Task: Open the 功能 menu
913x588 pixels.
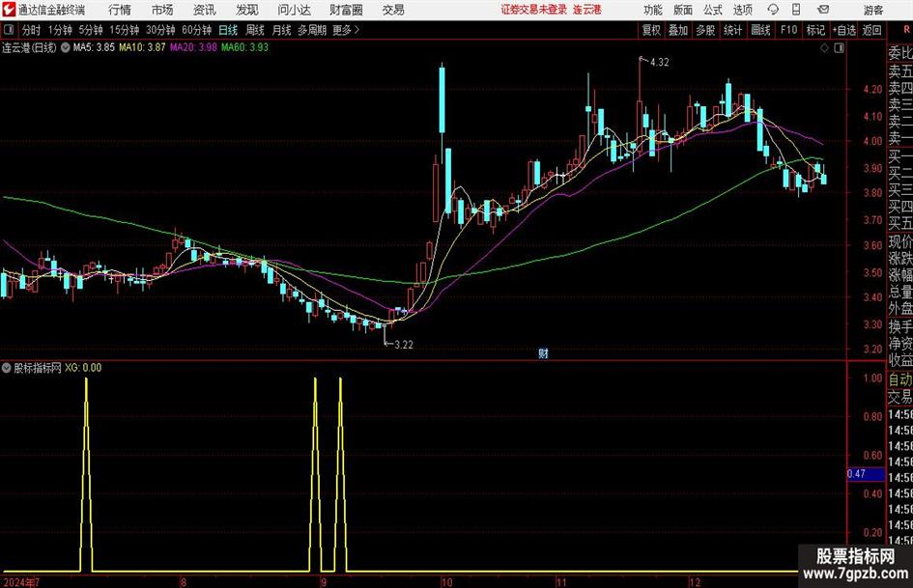Action: pyautogui.click(x=653, y=10)
